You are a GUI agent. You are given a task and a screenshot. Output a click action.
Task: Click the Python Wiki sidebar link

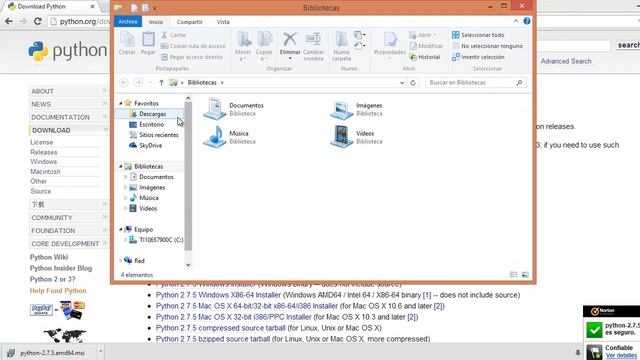pos(49,257)
